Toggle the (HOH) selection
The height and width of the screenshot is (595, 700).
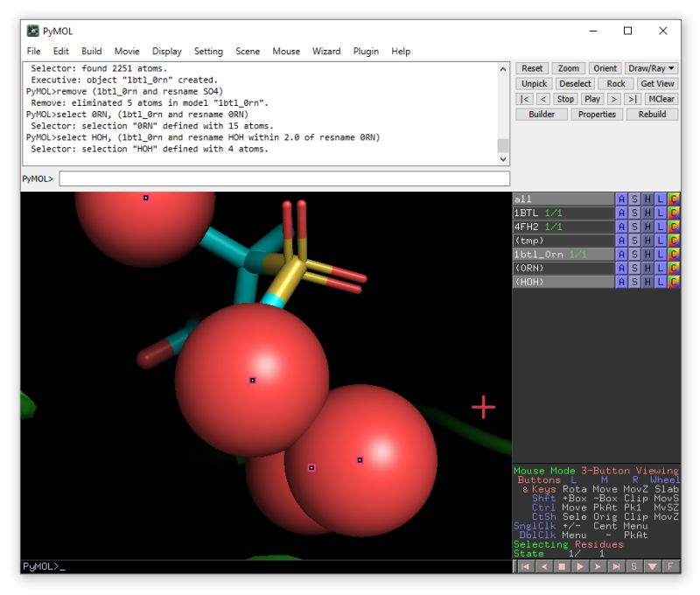563,282
